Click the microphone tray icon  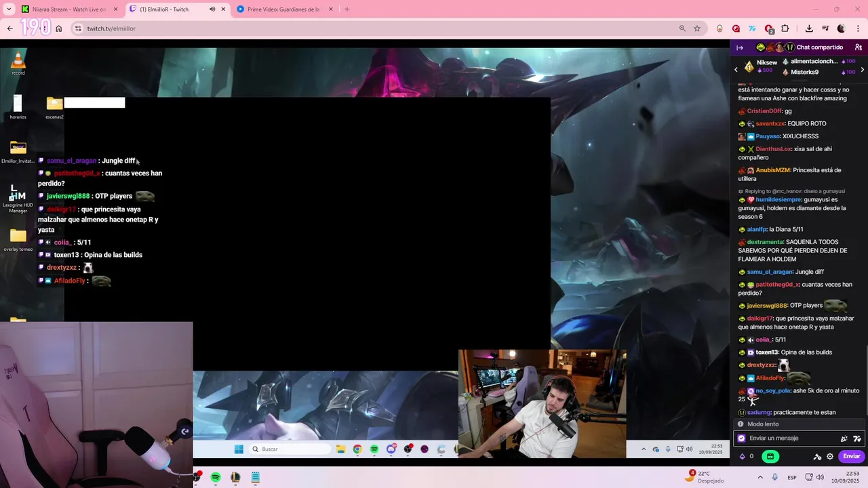click(775, 477)
